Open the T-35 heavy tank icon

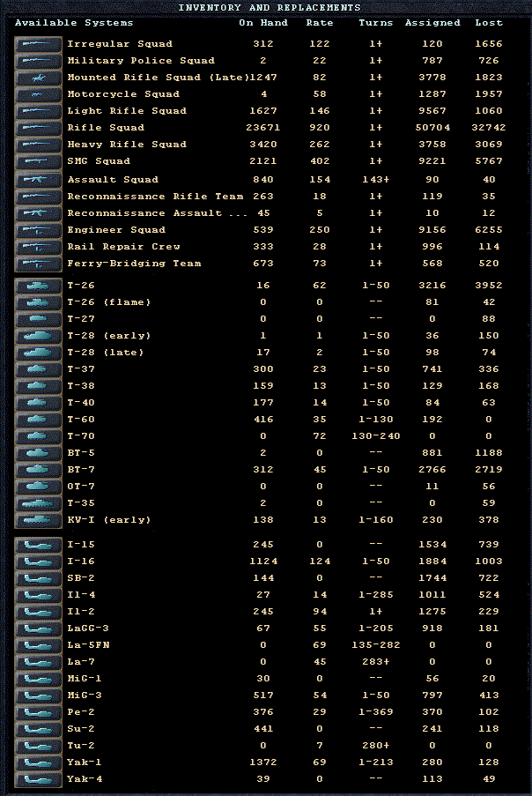38,503
